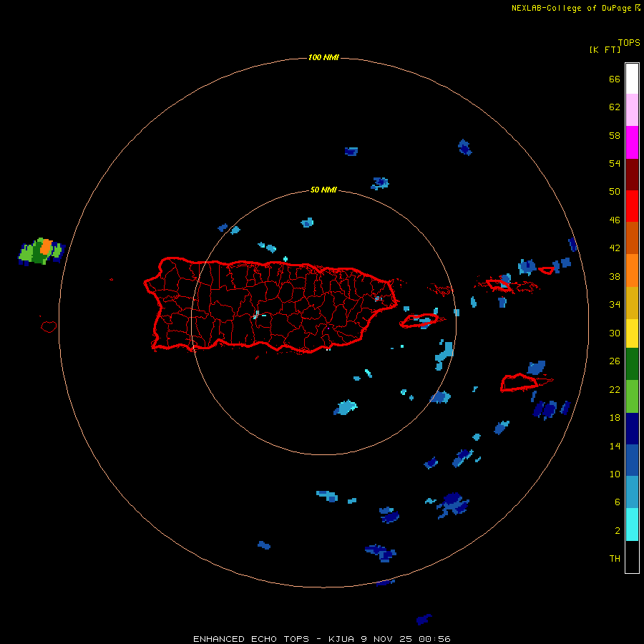Click the "42" legend value
This screenshot has width=644, height=644.
click(x=615, y=248)
